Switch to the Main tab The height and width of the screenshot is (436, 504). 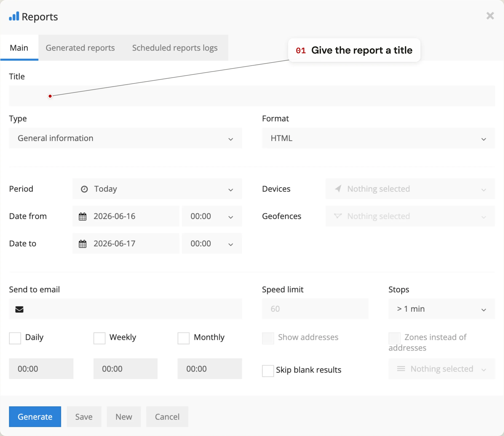[x=19, y=48]
